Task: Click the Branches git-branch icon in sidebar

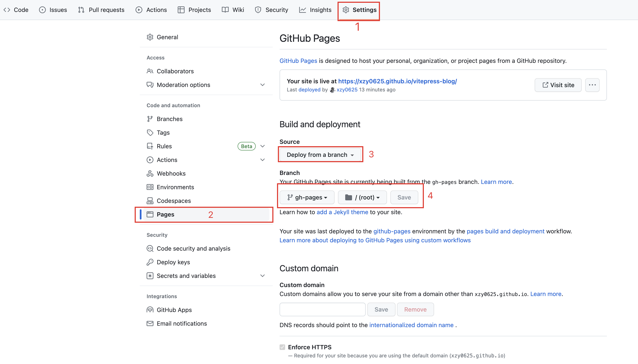Action: click(150, 119)
